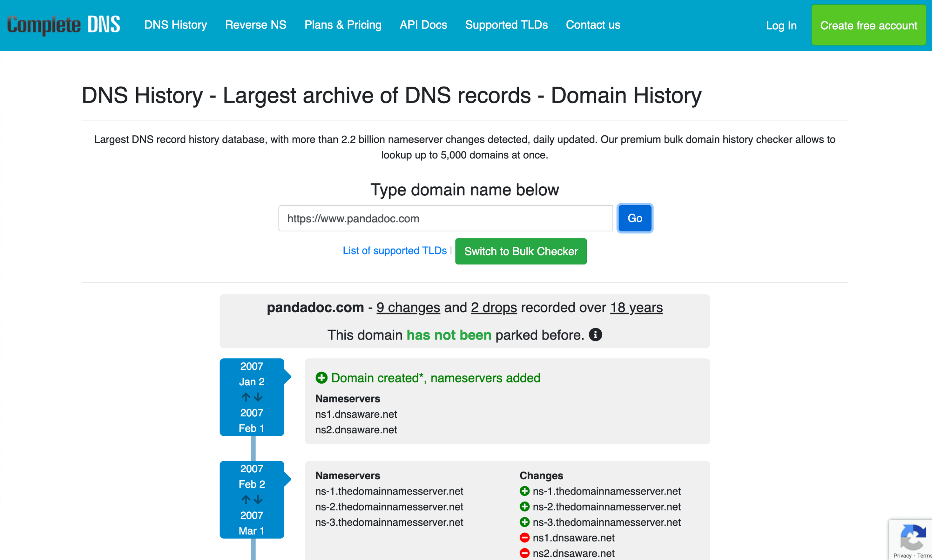Click the Log In link

click(781, 26)
